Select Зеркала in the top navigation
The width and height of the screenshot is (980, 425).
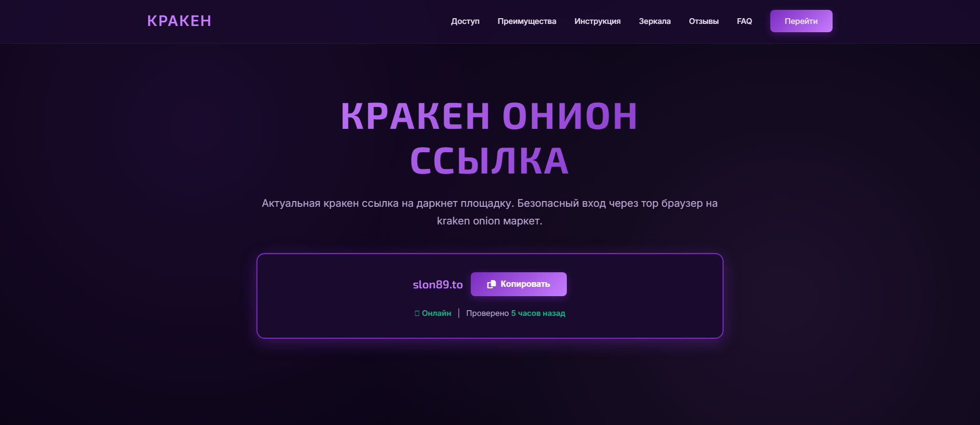click(x=655, y=21)
